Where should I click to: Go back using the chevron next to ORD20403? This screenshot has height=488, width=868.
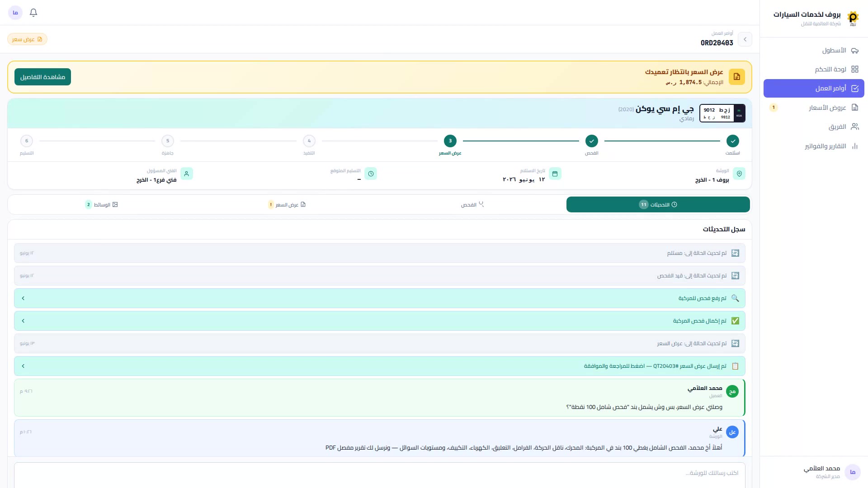pos(745,39)
